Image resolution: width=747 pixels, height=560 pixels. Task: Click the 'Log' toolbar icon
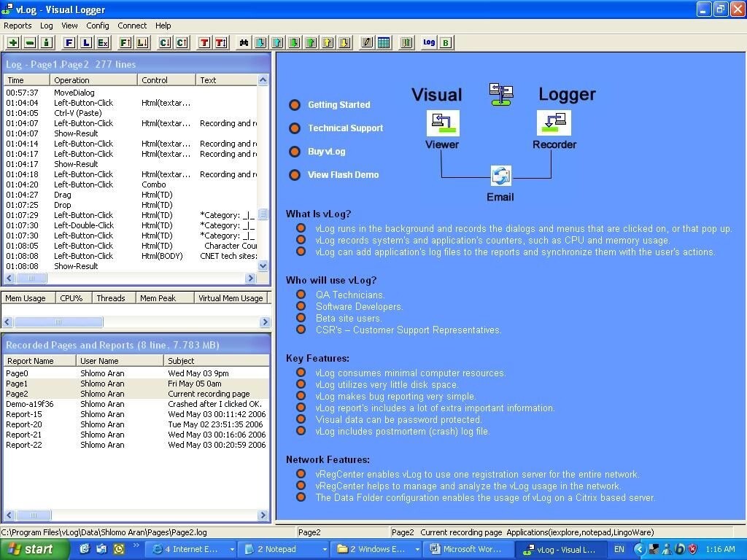pos(429,43)
